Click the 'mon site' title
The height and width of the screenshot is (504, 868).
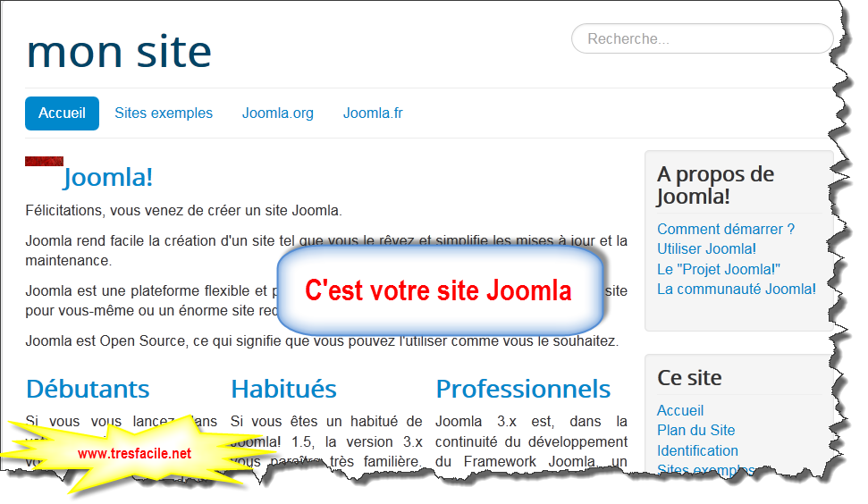(x=119, y=52)
